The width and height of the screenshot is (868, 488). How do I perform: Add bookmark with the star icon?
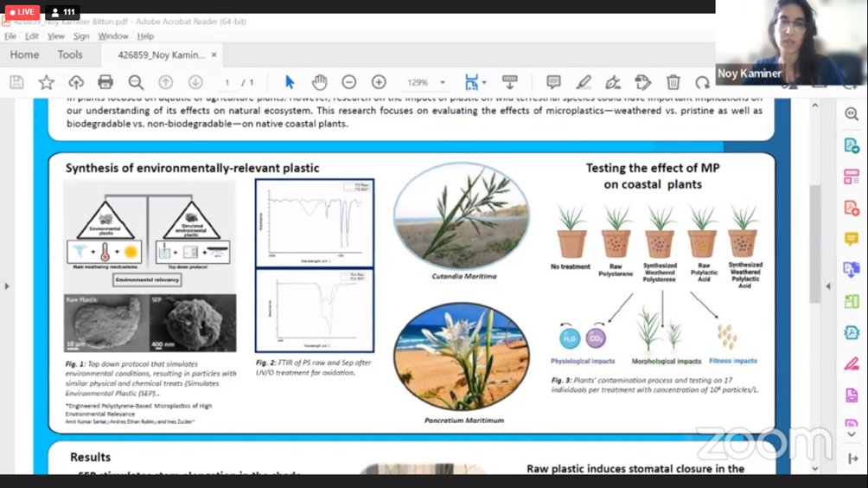point(47,82)
